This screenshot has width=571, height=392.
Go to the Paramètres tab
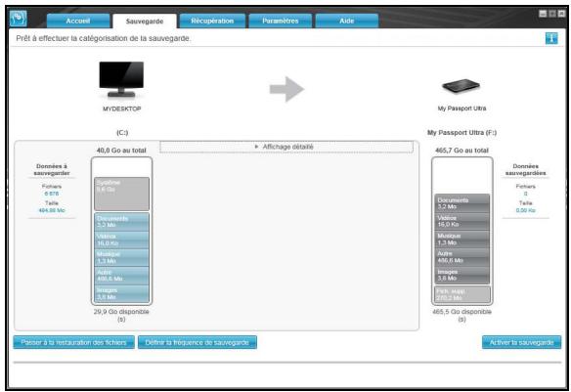tap(280, 22)
